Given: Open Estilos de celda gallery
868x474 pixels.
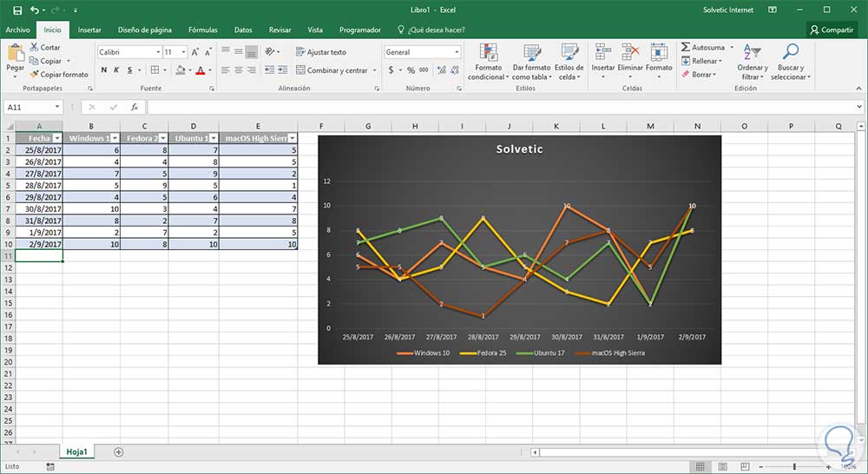Looking at the screenshot, I should 569,62.
